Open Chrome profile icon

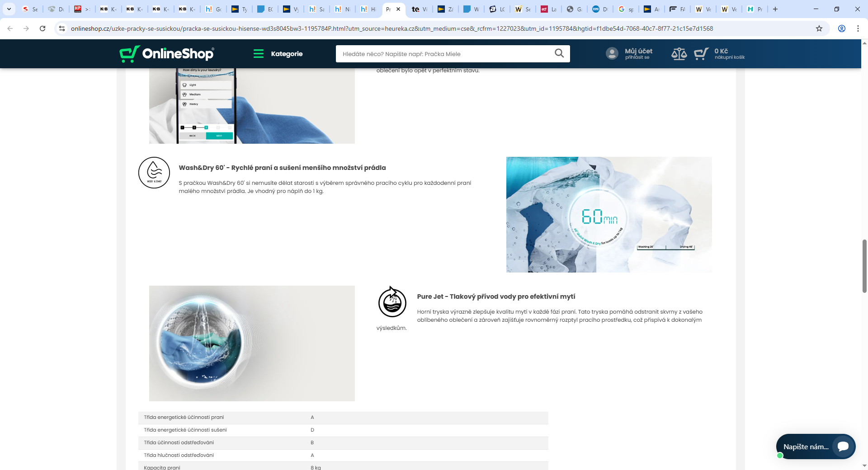(842, 28)
